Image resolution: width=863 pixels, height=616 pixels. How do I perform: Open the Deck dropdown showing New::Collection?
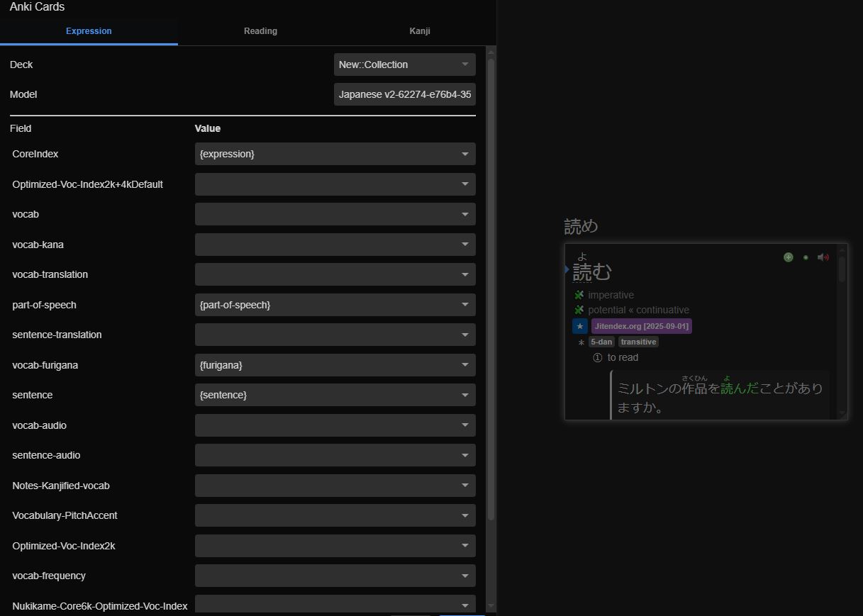(x=404, y=65)
